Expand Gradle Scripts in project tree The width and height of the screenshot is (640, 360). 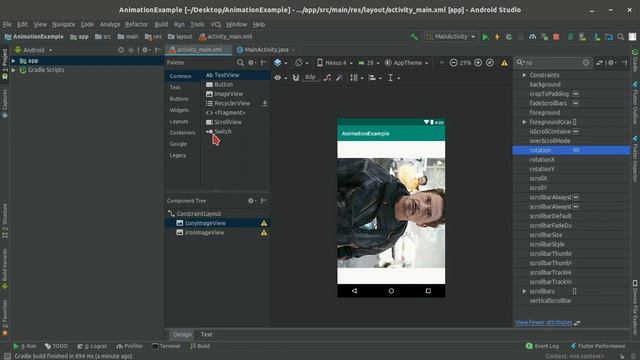(14, 70)
